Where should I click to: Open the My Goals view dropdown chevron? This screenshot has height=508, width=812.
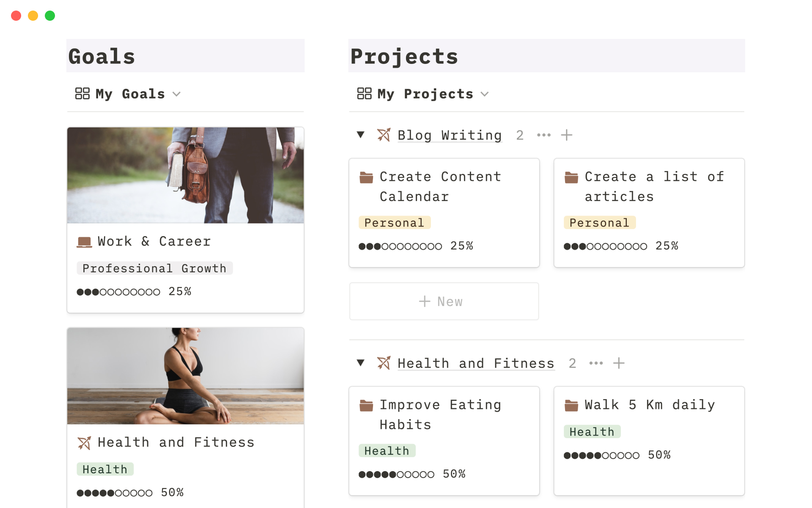[x=177, y=94]
